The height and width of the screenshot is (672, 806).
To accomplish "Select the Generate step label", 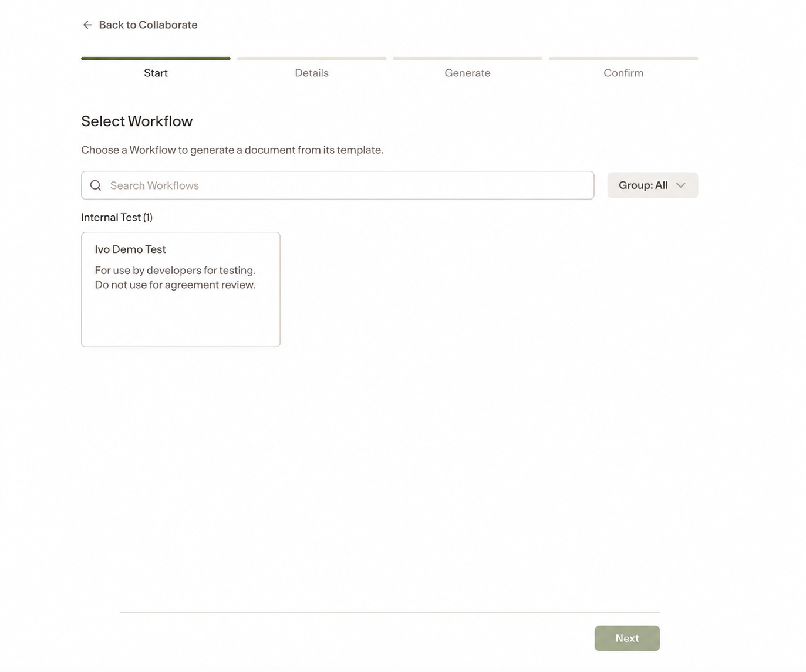I will [467, 73].
